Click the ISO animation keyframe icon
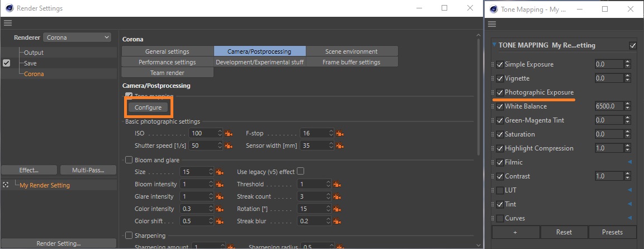 tap(229, 133)
